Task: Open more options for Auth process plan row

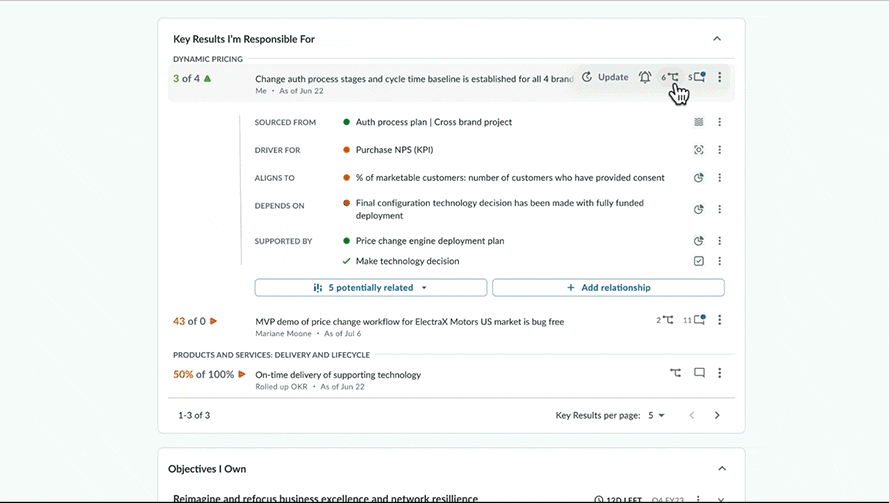Action: pos(719,122)
